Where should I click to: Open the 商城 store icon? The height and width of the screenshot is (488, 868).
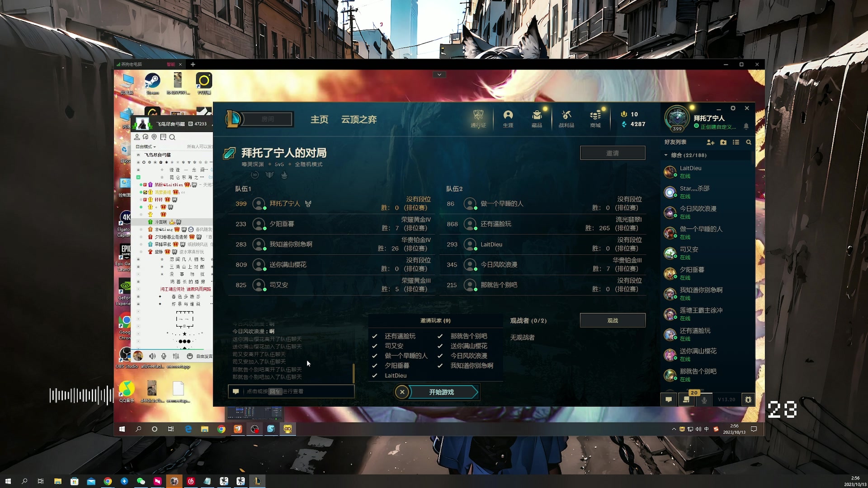coord(595,118)
